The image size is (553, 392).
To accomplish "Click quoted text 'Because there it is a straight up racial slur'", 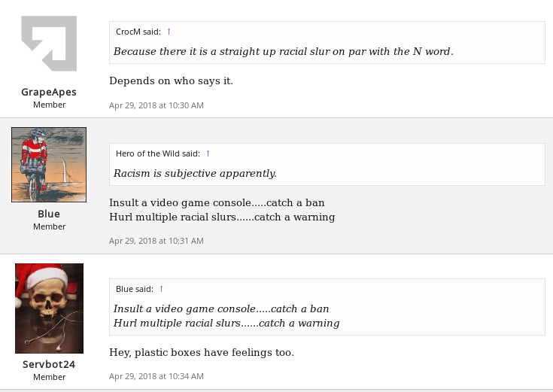I will [223, 51].
